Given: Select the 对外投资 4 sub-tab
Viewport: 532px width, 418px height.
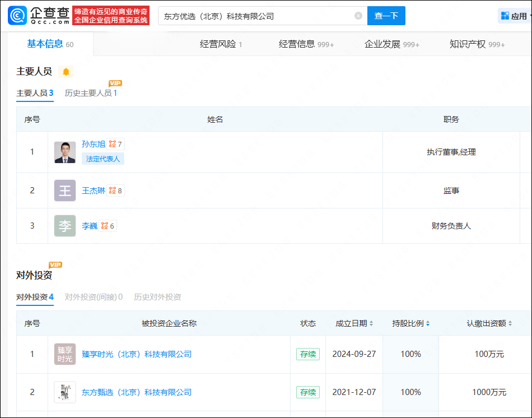Looking at the screenshot, I should (35, 297).
